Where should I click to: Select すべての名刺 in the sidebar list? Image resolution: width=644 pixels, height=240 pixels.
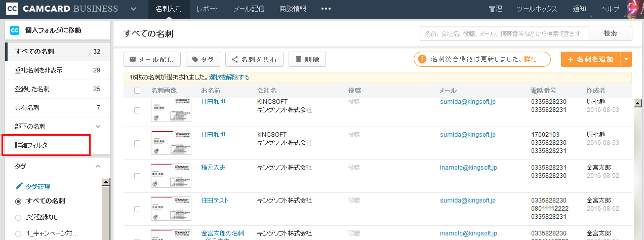point(58,51)
